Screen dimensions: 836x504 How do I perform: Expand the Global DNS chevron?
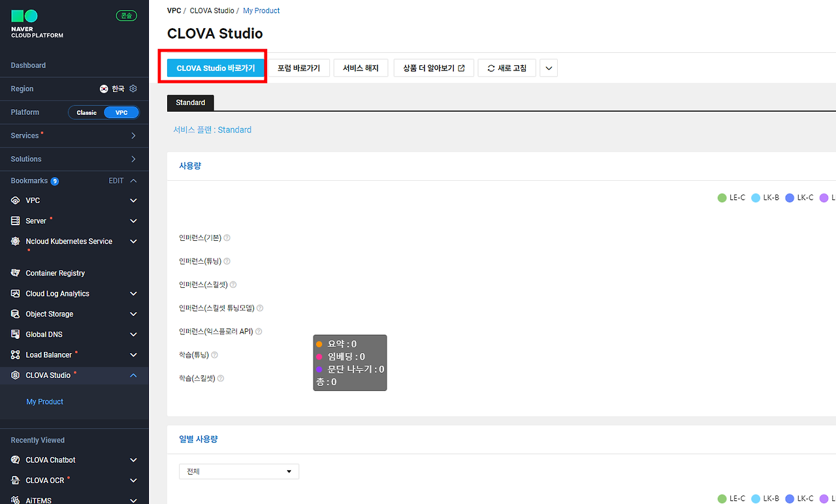point(133,334)
